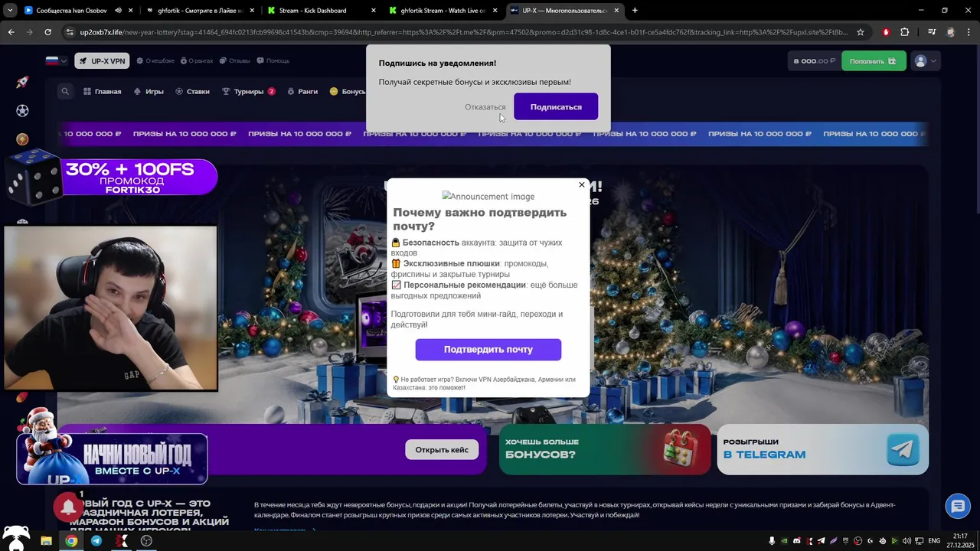Open the Розыгрыши в Telegram banner
980x551 pixels.
(x=822, y=449)
